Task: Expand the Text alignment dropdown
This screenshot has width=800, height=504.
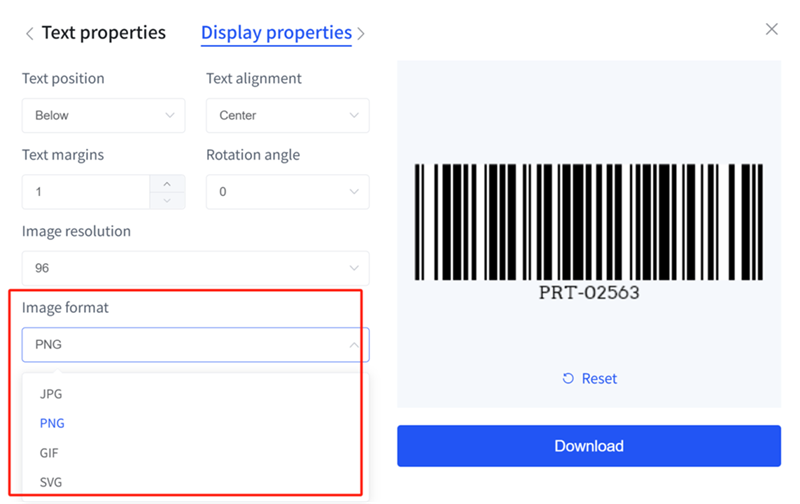Action: [x=287, y=115]
